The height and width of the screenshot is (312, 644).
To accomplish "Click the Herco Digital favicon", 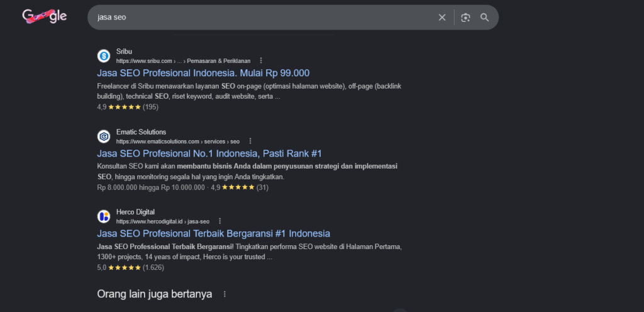I will coord(104,216).
